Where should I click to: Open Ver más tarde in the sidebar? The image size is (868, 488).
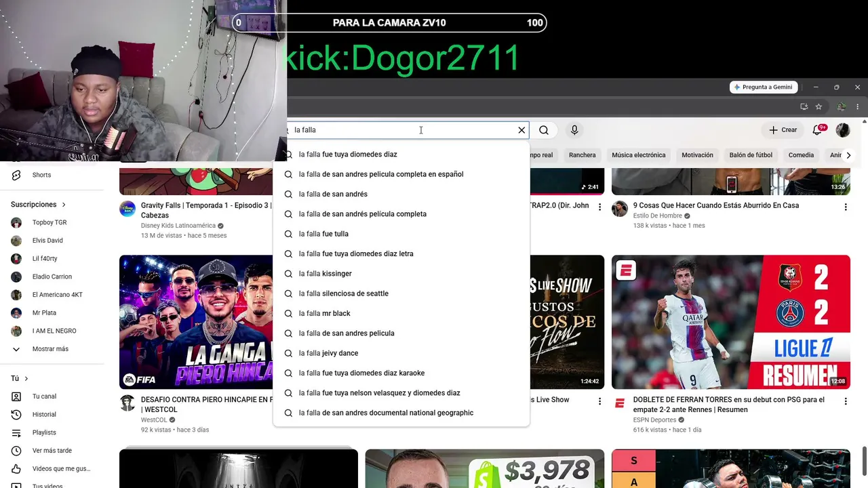point(52,451)
